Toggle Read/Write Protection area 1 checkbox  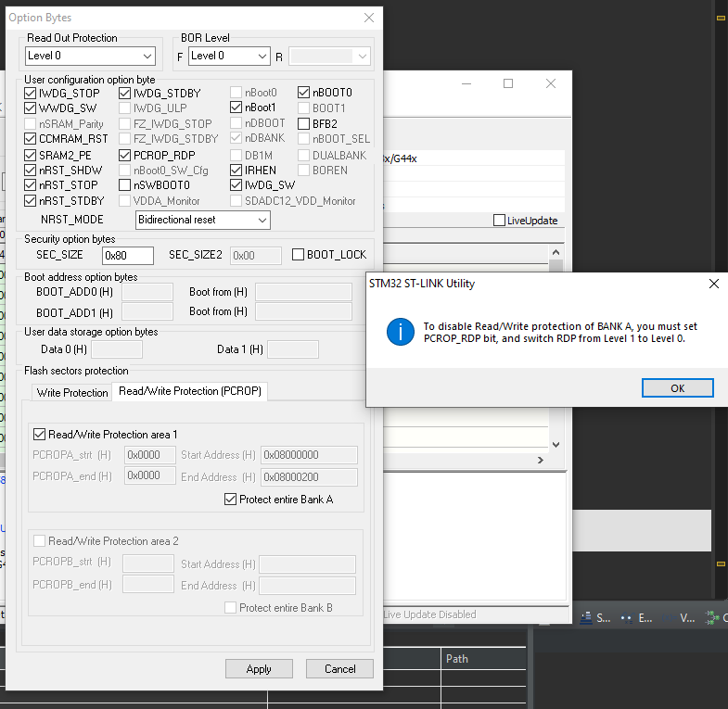pyautogui.click(x=40, y=435)
